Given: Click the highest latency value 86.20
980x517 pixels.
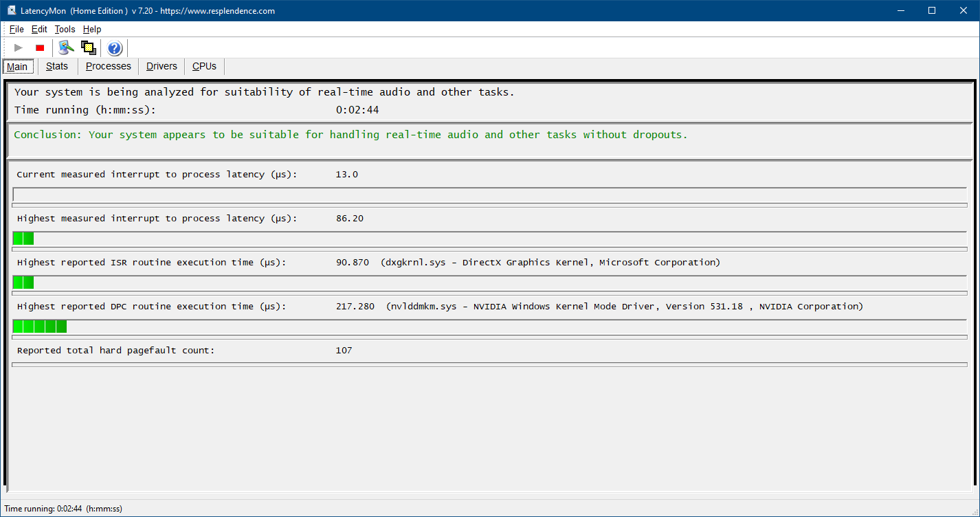Looking at the screenshot, I should point(350,219).
